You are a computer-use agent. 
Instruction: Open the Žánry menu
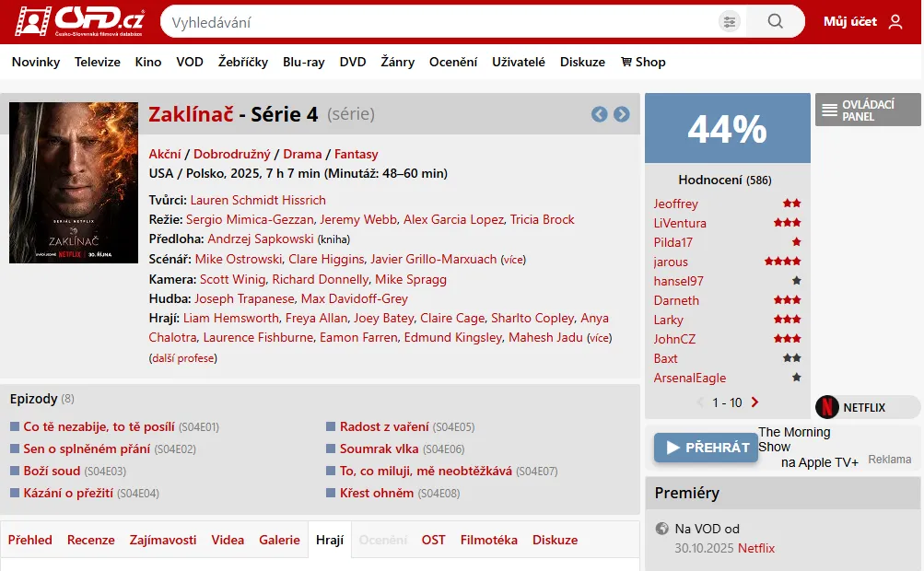click(397, 62)
